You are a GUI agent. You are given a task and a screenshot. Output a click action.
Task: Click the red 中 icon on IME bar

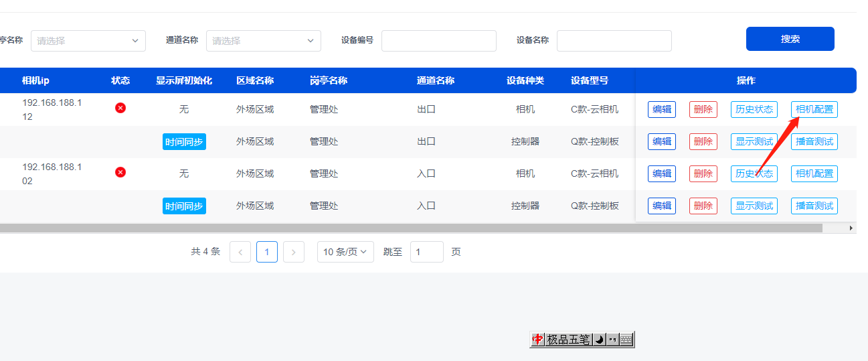click(537, 340)
